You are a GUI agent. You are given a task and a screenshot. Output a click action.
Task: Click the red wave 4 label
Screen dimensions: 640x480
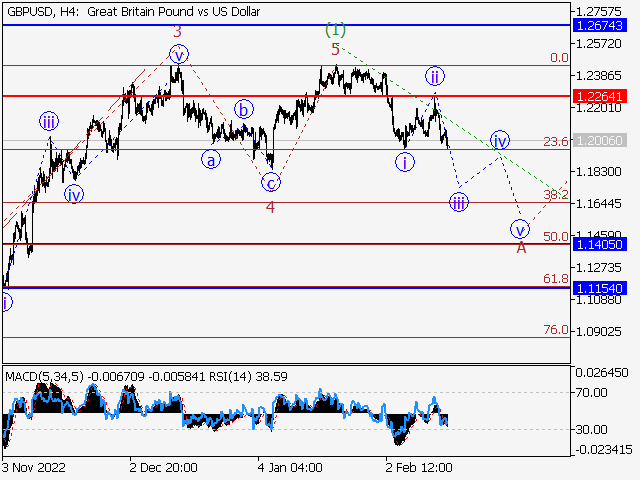coord(270,208)
